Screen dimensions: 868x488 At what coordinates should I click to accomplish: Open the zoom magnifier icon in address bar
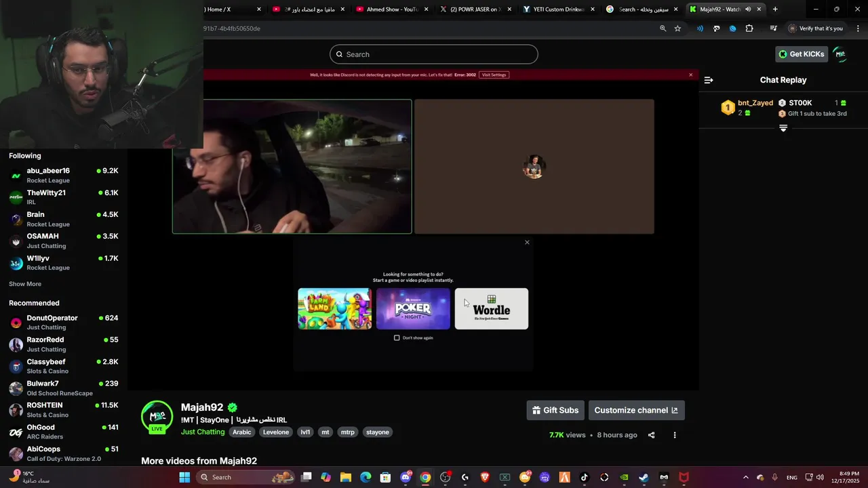663,28
